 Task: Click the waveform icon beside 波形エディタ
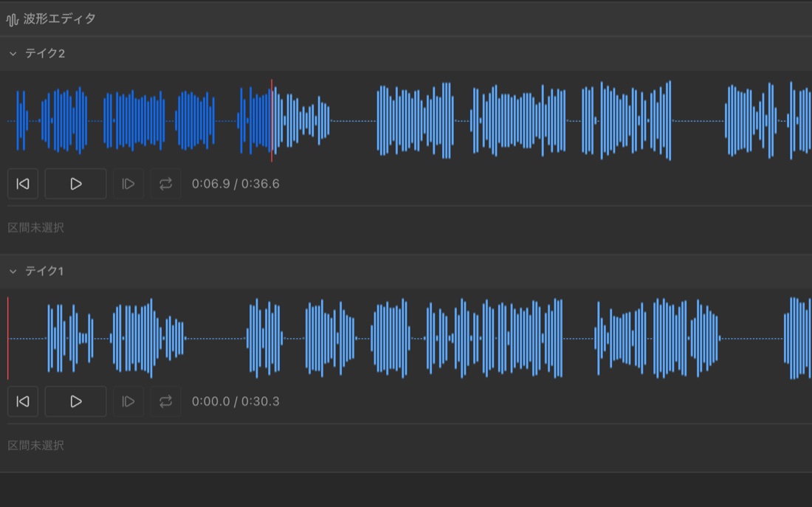point(13,20)
